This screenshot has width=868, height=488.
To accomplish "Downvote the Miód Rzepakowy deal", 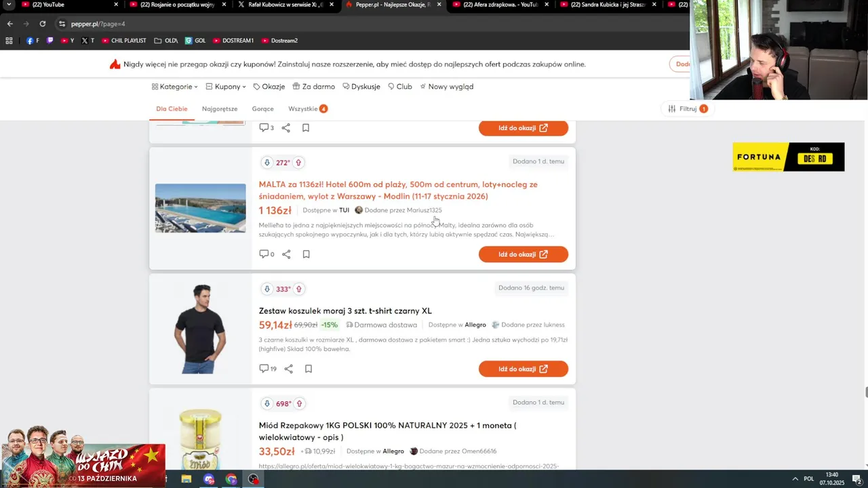I will 267,403.
